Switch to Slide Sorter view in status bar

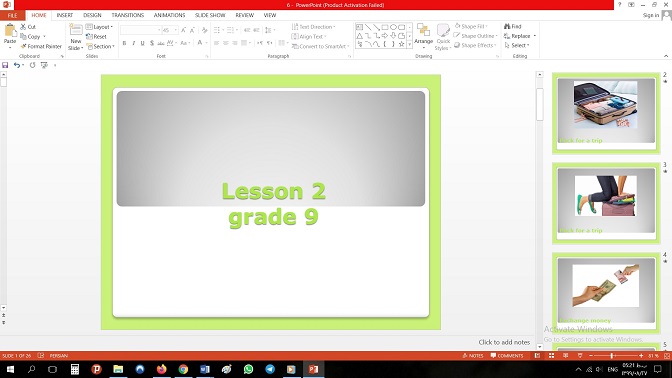tap(552, 356)
